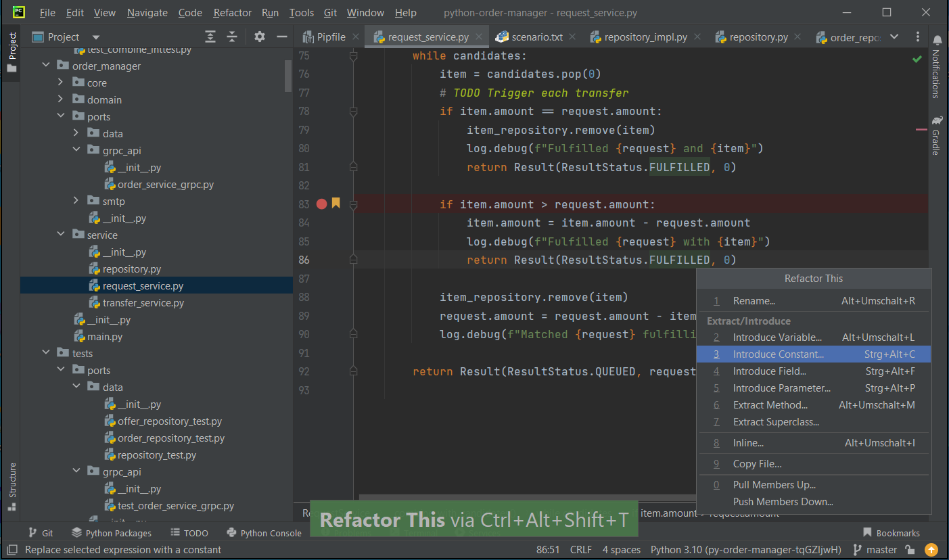Open the Project view switcher dropdown

pos(94,37)
